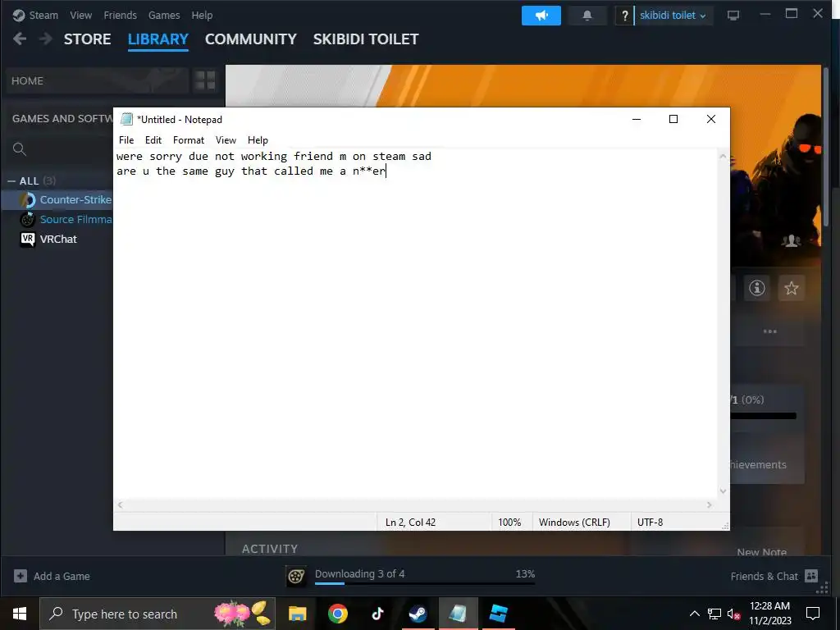
Task: Click the Add a Game plus icon
Action: [x=21, y=576]
